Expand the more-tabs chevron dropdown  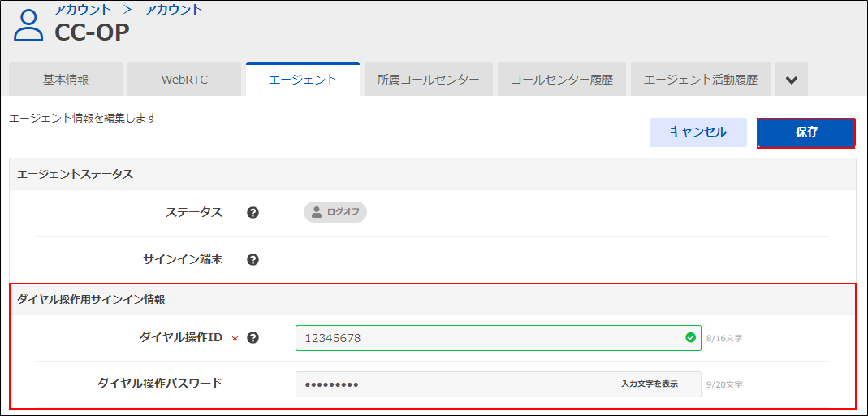coord(792,80)
